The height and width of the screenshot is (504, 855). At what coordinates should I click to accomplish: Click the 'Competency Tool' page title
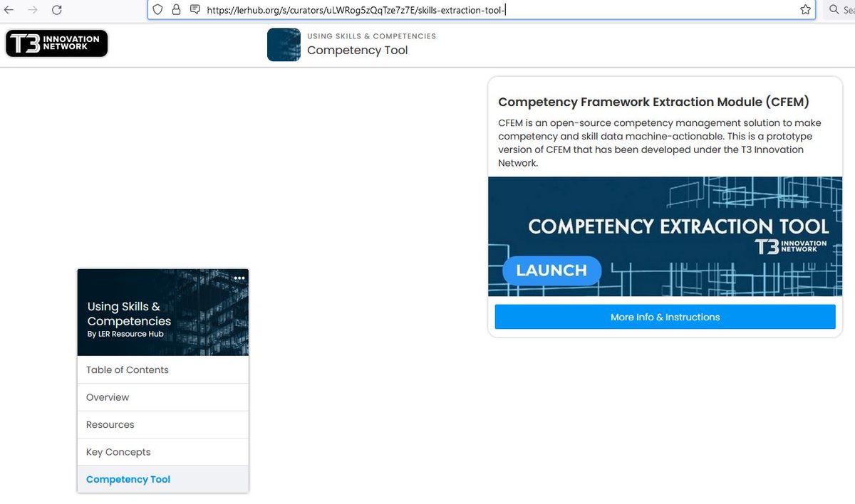(357, 51)
